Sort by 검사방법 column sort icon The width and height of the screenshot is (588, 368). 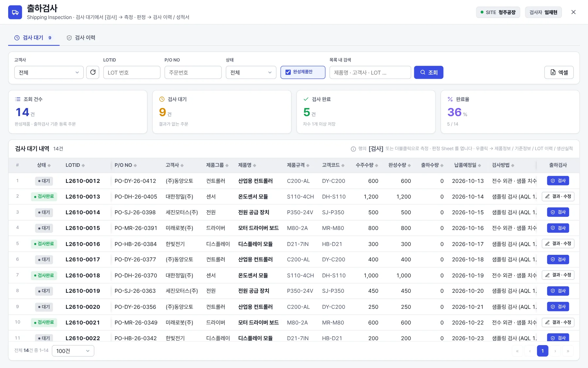pyautogui.click(x=513, y=166)
